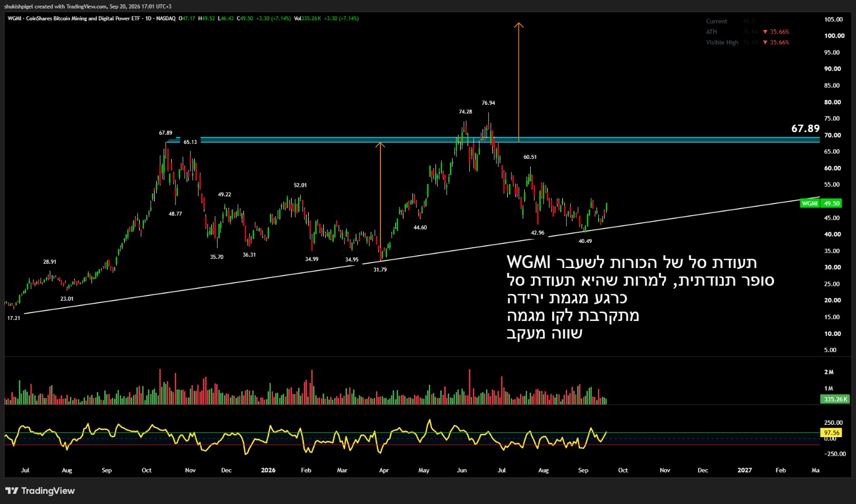This screenshot has width=856, height=504.
Task: Click the shukishpigel created with TradingView caption
Action: click(x=88, y=6)
